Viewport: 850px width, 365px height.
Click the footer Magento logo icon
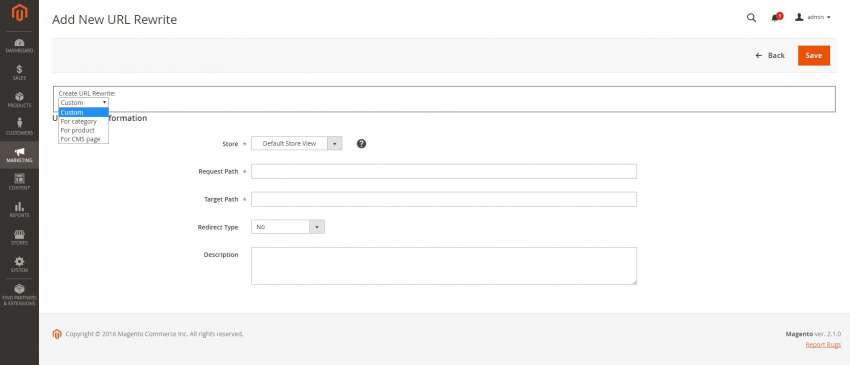point(57,334)
